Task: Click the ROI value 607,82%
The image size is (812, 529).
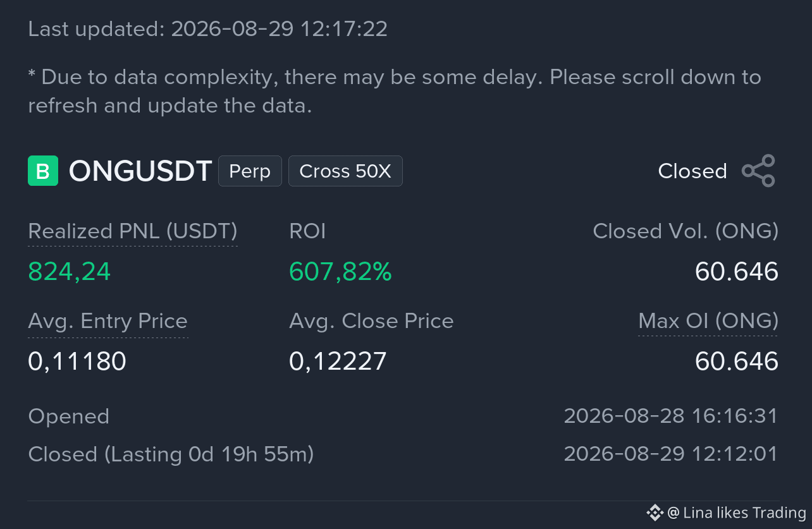Action: click(x=340, y=272)
